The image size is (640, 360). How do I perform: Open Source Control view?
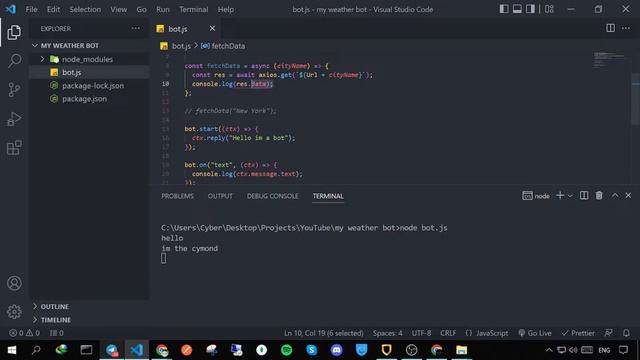[14, 90]
